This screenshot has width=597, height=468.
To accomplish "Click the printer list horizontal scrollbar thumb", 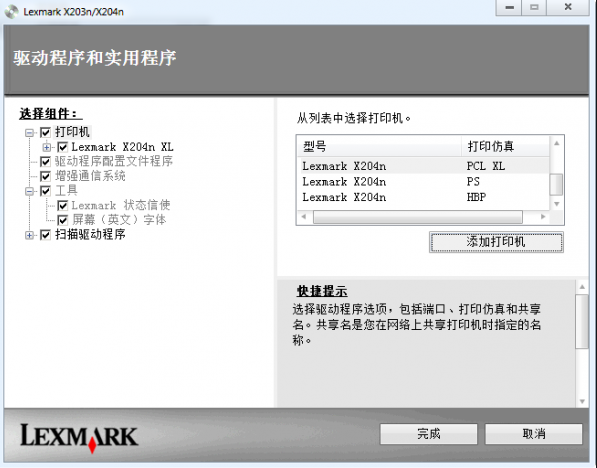I will (x=418, y=217).
